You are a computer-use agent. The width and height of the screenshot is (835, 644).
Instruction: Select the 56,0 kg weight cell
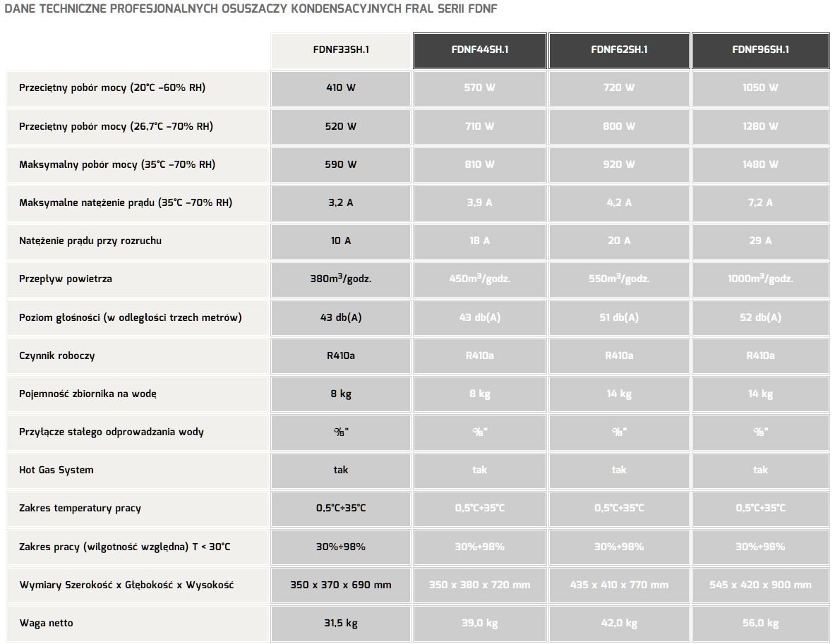(x=760, y=623)
